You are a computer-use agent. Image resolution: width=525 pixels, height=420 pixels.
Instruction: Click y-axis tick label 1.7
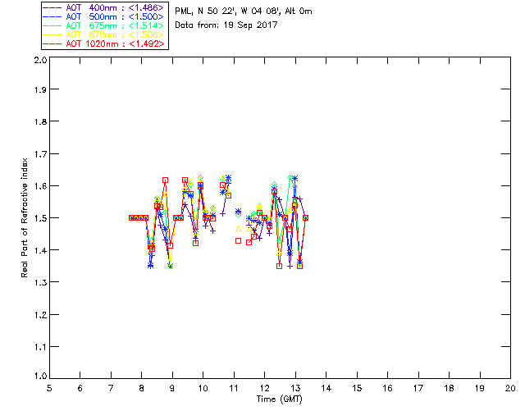[x=40, y=154]
